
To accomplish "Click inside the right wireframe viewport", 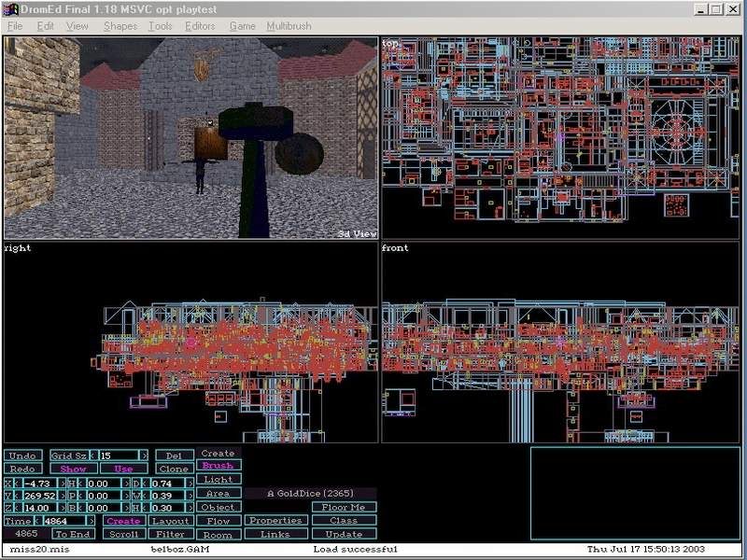I will [191, 343].
